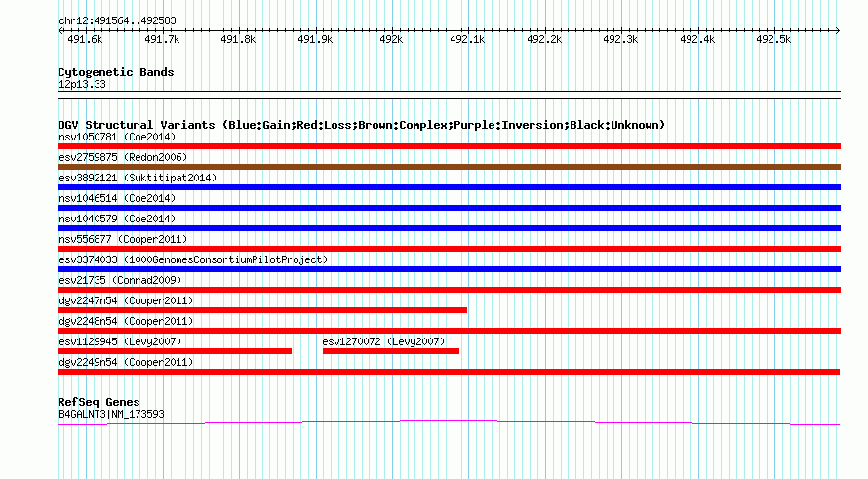The height and width of the screenshot is (479, 868).
Task: Open gene label B4GALNT3|NM_173593
Action: [111, 414]
